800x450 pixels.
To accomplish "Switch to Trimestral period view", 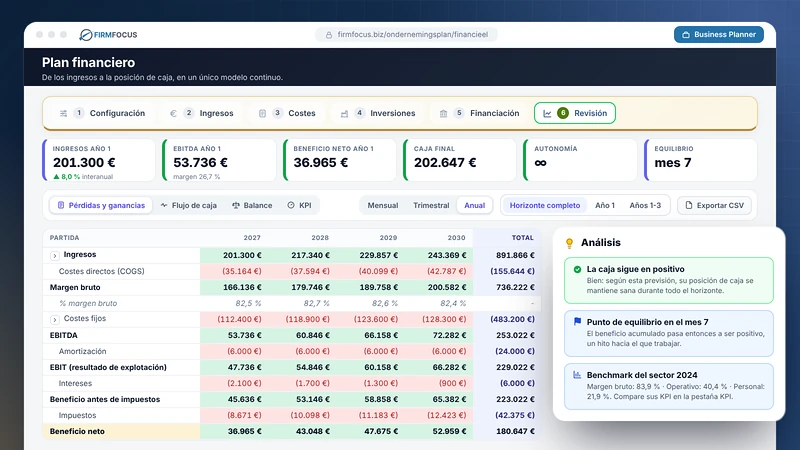I will (431, 205).
